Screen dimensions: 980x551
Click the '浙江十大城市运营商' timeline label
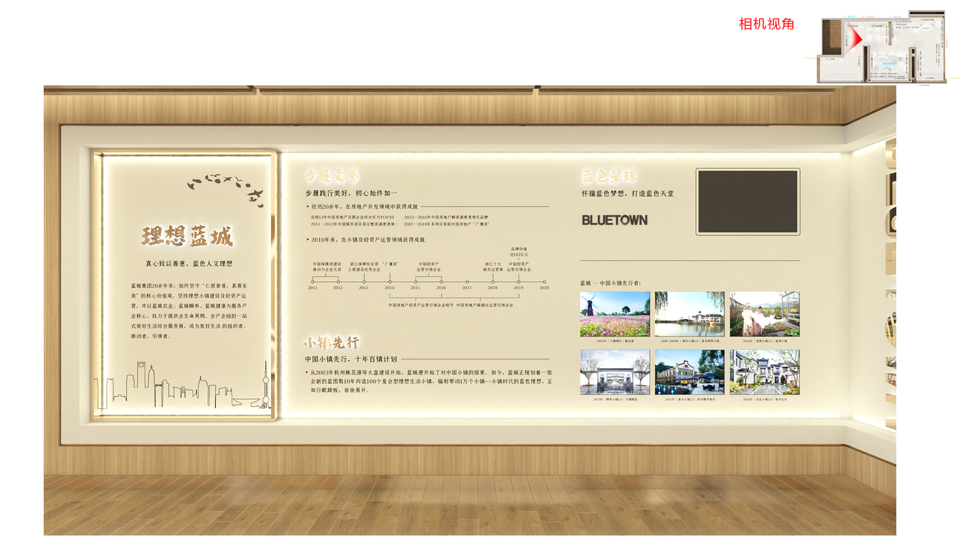(x=493, y=266)
